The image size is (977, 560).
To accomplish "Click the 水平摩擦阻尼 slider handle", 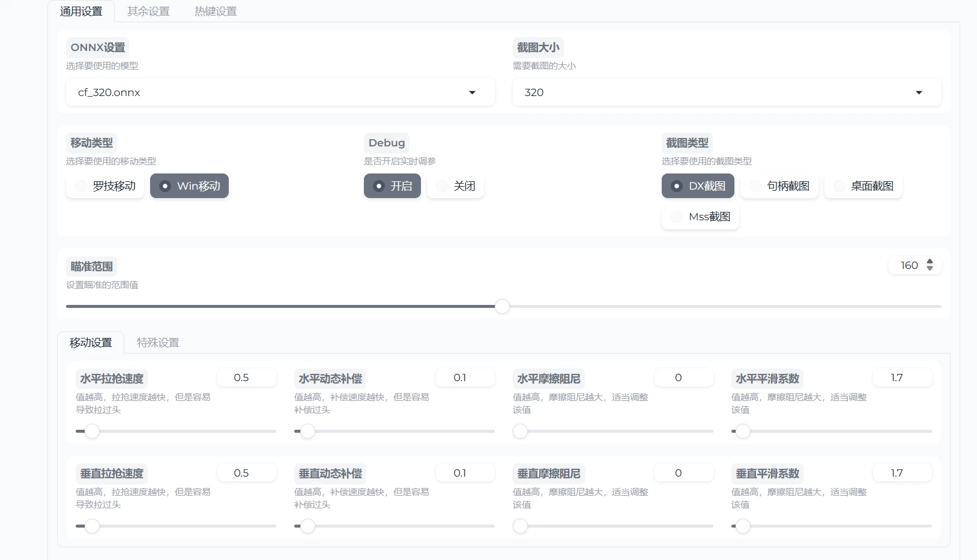I will pos(521,431).
